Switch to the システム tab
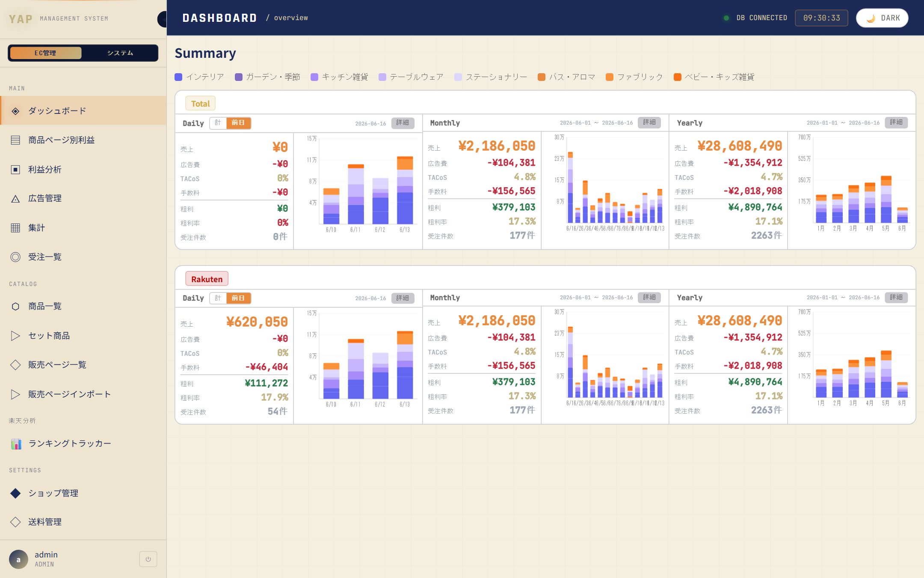 pyautogui.click(x=120, y=53)
